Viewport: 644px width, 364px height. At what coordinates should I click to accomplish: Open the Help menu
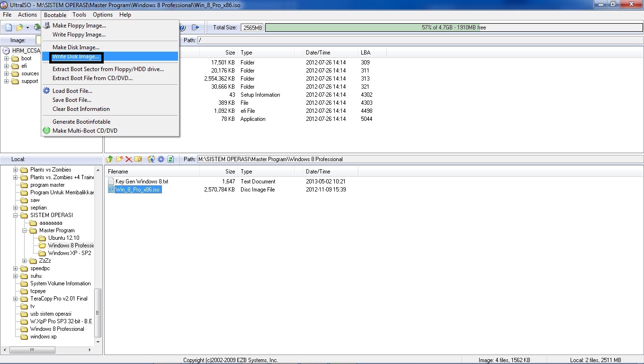tap(125, 15)
